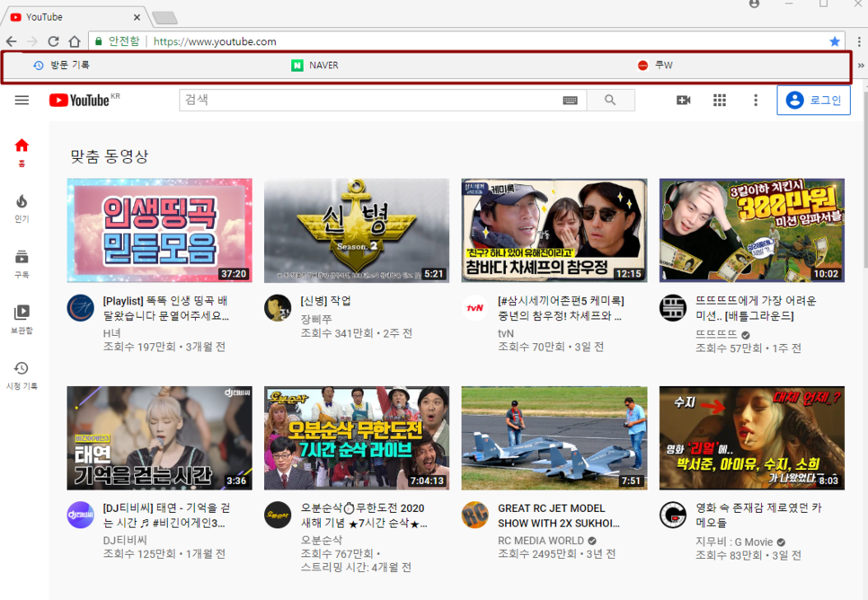Click the RC MEDIA WORLD channel avatar

point(475,515)
